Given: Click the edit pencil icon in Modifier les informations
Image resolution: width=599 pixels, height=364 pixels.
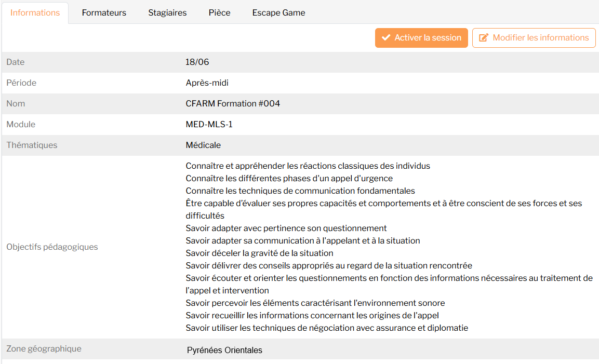Looking at the screenshot, I should tap(485, 37).
